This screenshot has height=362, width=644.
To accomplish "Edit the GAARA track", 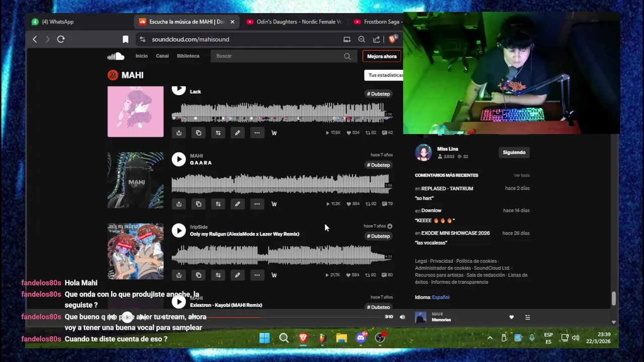I will click(x=237, y=204).
